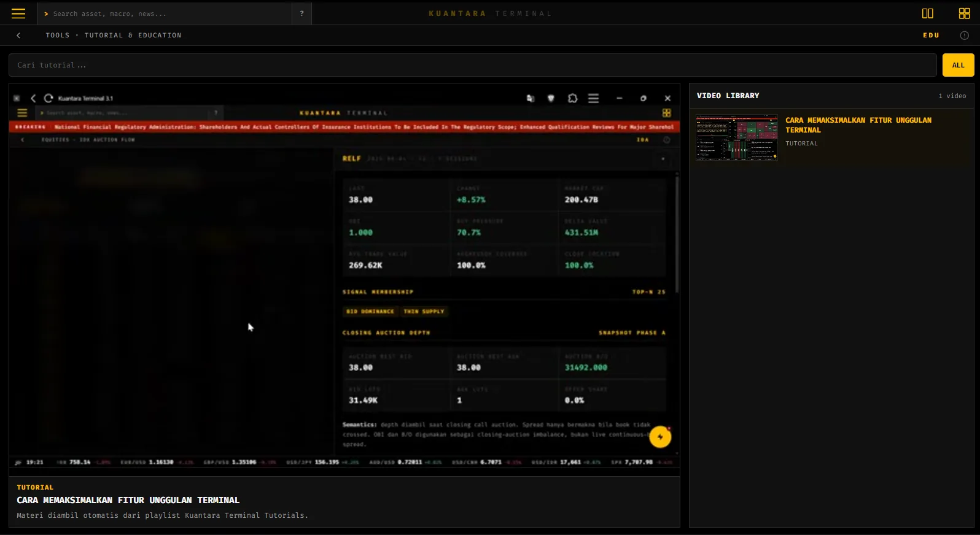Click the THIN SUPPLY signal tag
Viewport: 980px width, 535px height.
click(x=424, y=312)
